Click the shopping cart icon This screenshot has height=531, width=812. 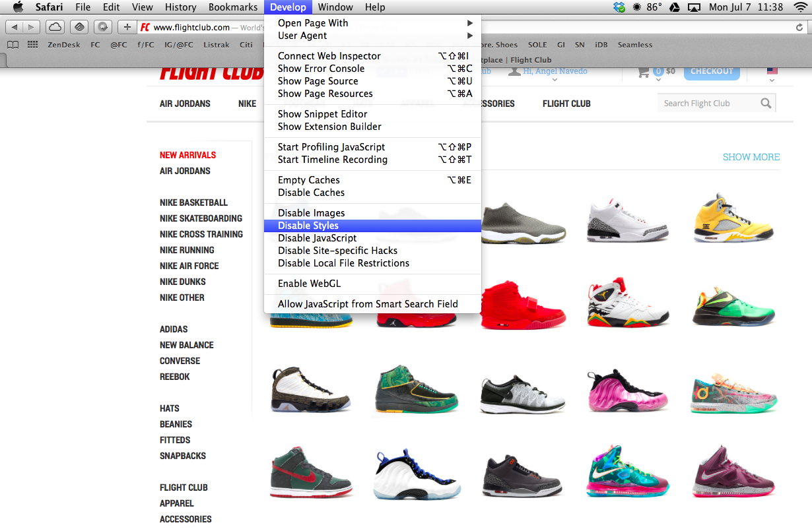[644, 71]
